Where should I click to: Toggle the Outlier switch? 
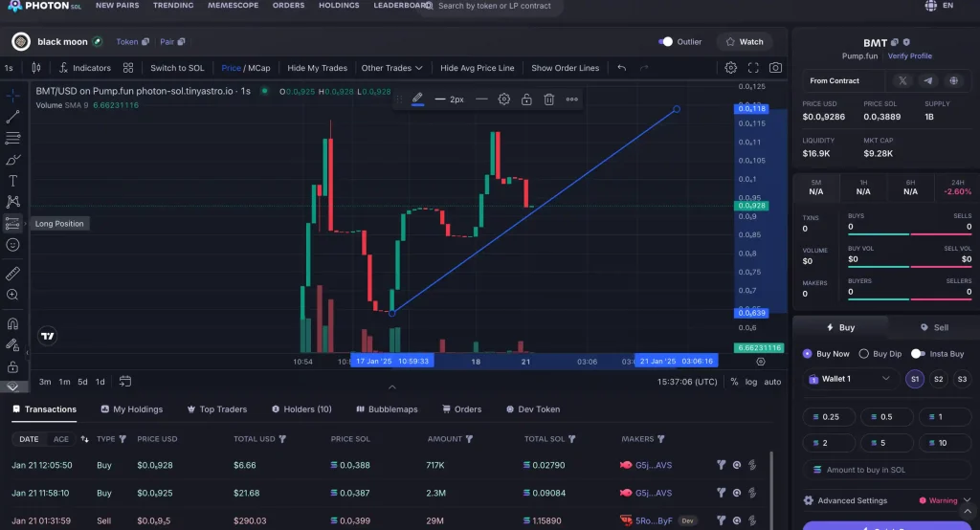666,42
